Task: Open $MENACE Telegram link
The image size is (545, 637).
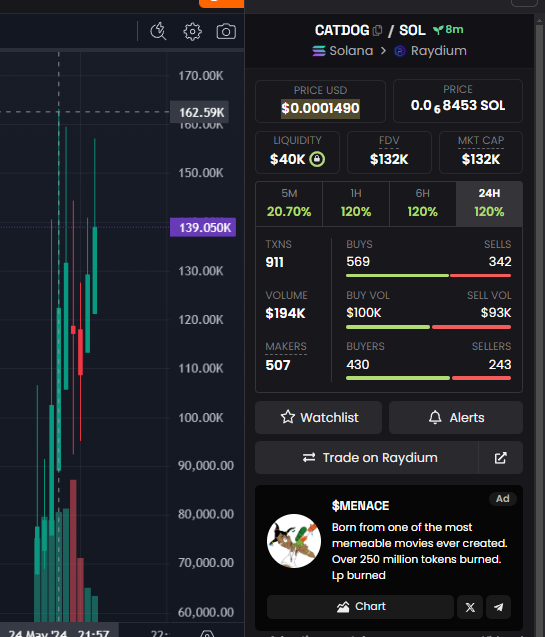Action: tap(498, 607)
